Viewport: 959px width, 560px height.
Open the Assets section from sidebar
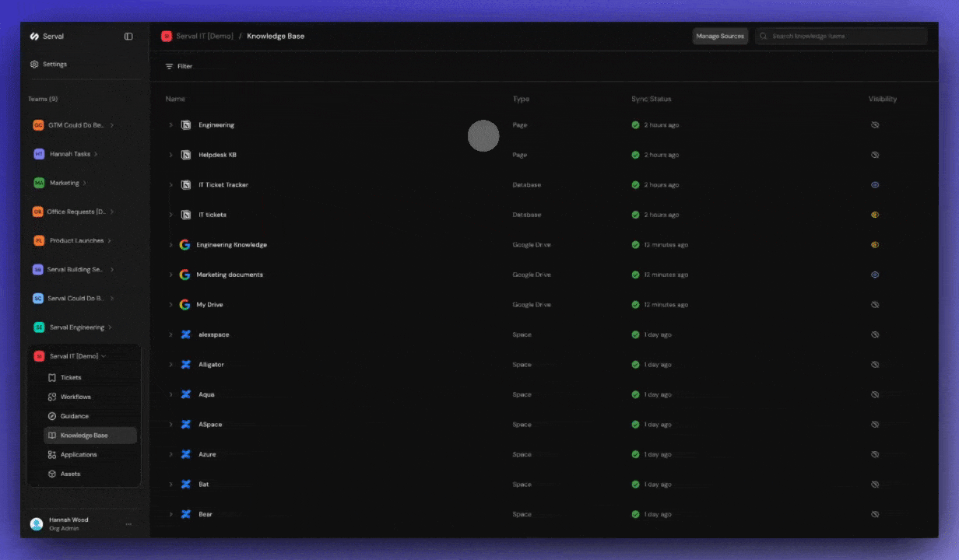(x=51, y=474)
